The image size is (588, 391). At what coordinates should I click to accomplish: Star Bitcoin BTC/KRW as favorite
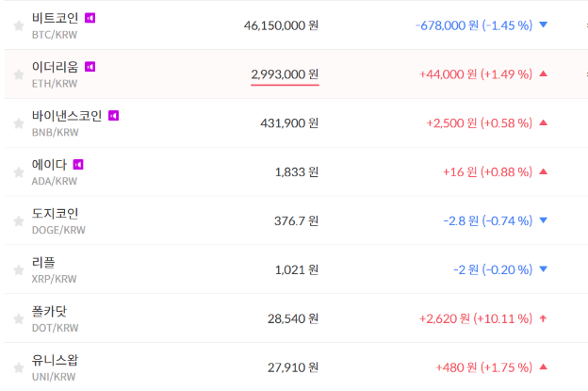click(x=18, y=25)
